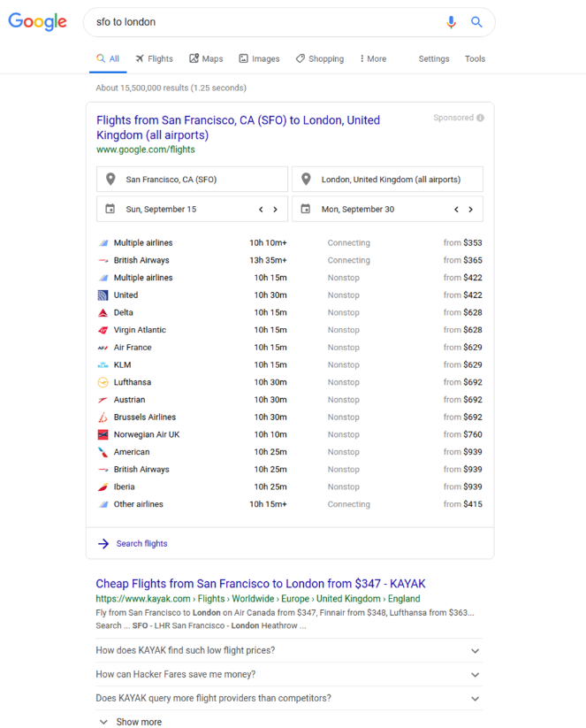This screenshot has height=728, width=586.
Task: Select Other airlines from $415
Action: point(290,504)
